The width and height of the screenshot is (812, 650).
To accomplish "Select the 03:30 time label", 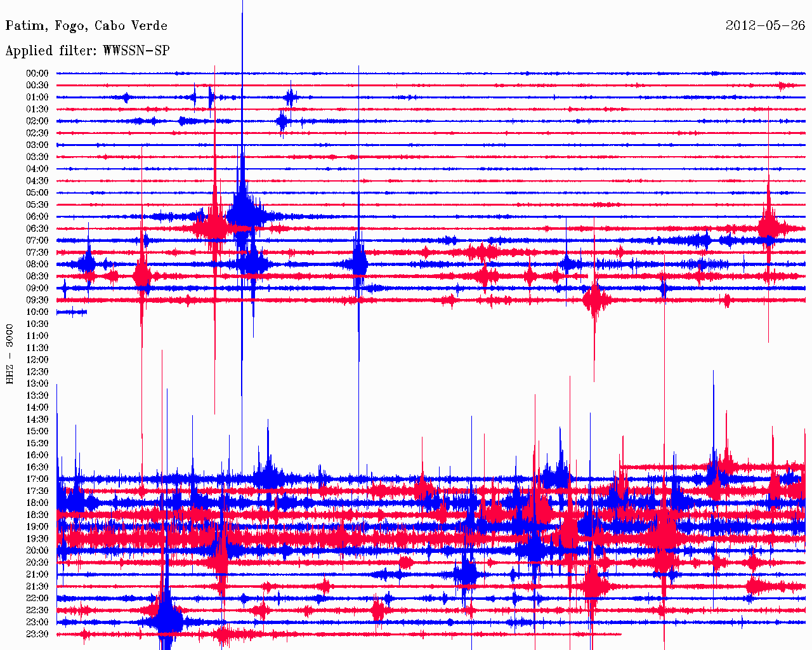I will coord(37,157).
